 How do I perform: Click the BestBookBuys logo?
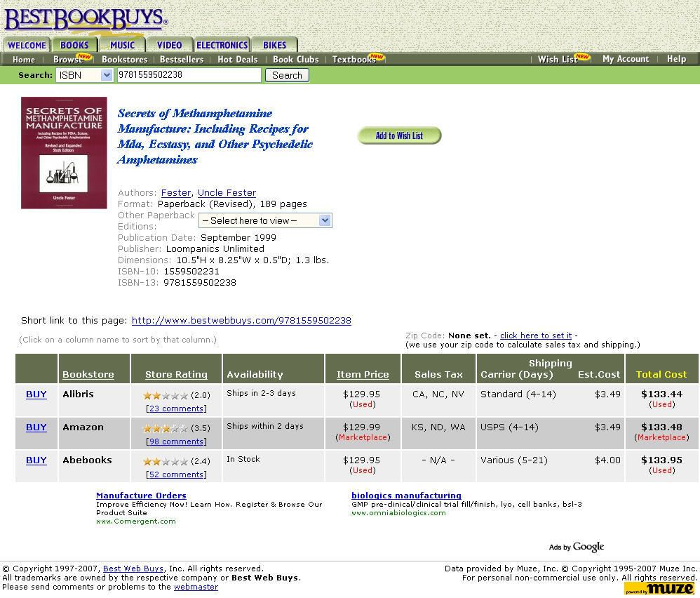coord(86,20)
